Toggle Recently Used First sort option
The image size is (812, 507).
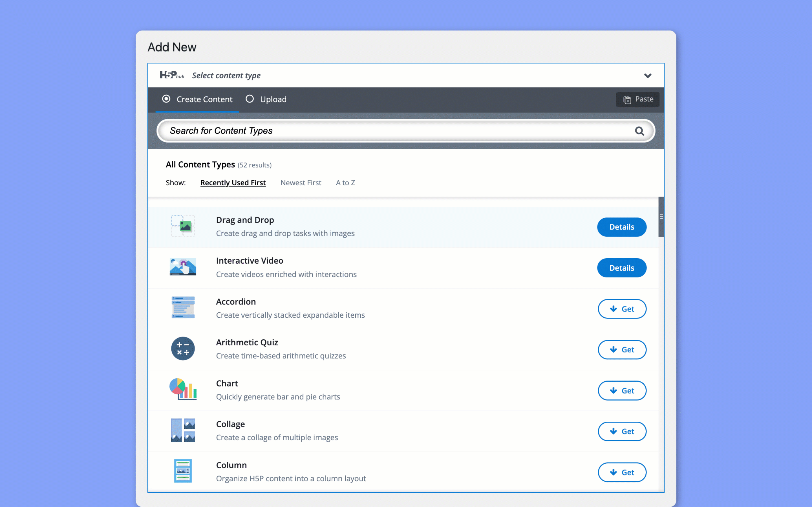(233, 182)
